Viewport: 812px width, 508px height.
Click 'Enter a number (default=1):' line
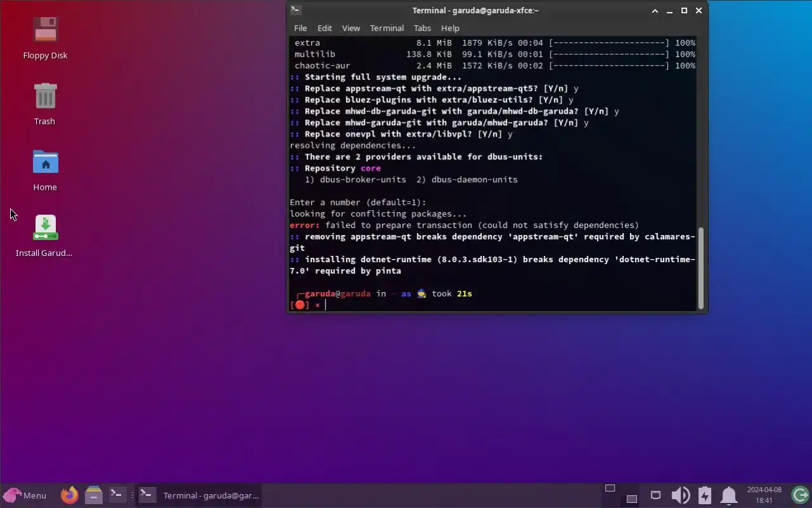point(358,203)
